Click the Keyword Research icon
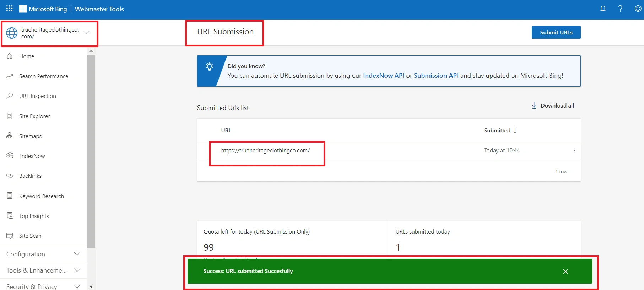 (x=10, y=196)
